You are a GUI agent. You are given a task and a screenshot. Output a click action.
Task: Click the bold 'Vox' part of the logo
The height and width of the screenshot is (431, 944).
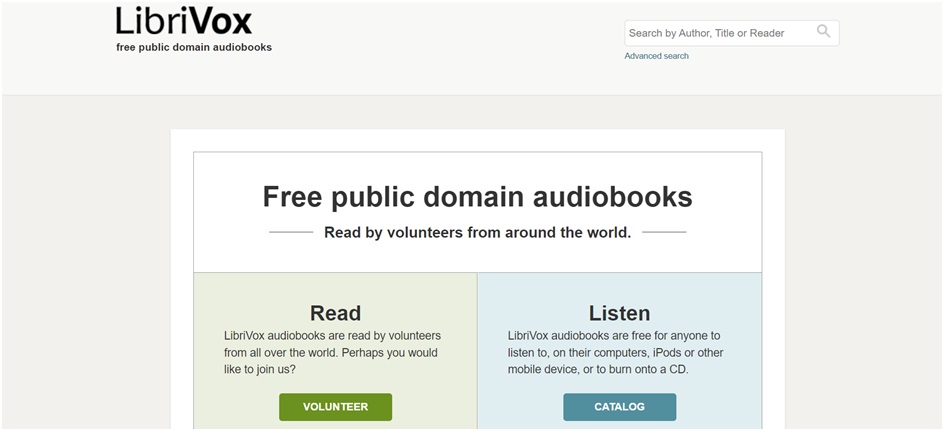[218, 21]
